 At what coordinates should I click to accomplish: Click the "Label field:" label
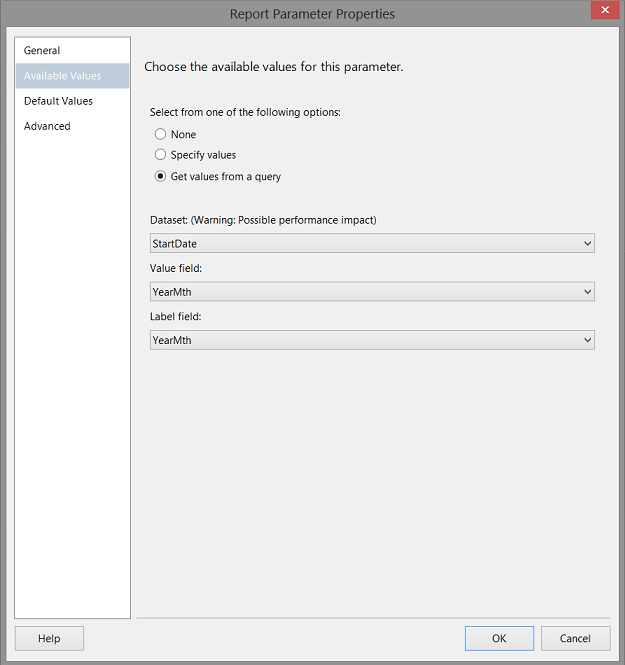pos(177,316)
